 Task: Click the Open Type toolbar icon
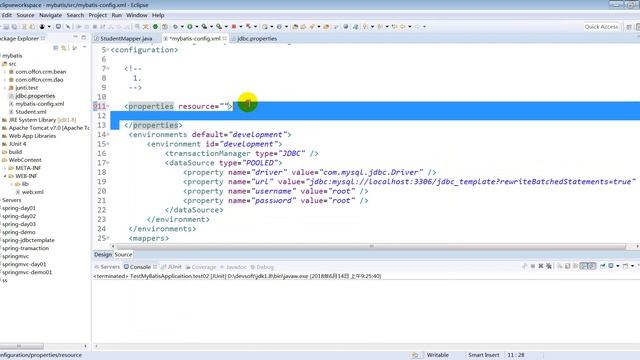point(295,27)
